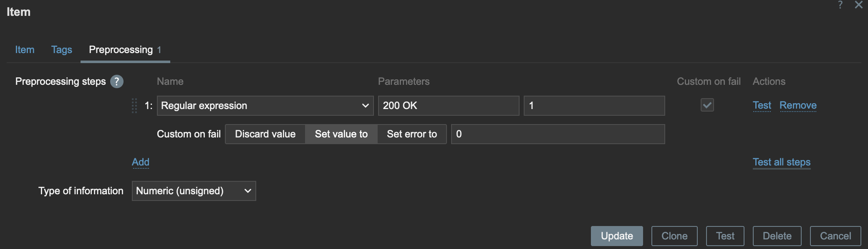Select the Set error to option
This screenshot has height=249, width=868.
[411, 134]
